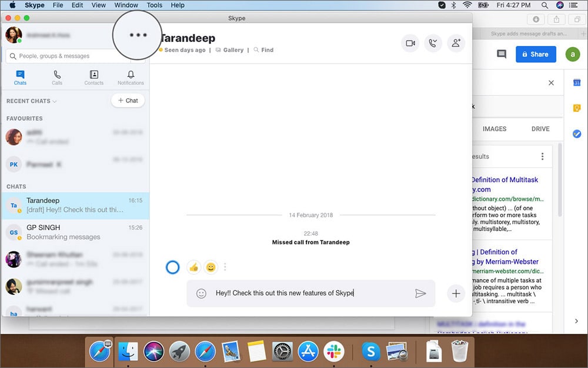Toggle the smiley reaction on the message

coord(211,267)
